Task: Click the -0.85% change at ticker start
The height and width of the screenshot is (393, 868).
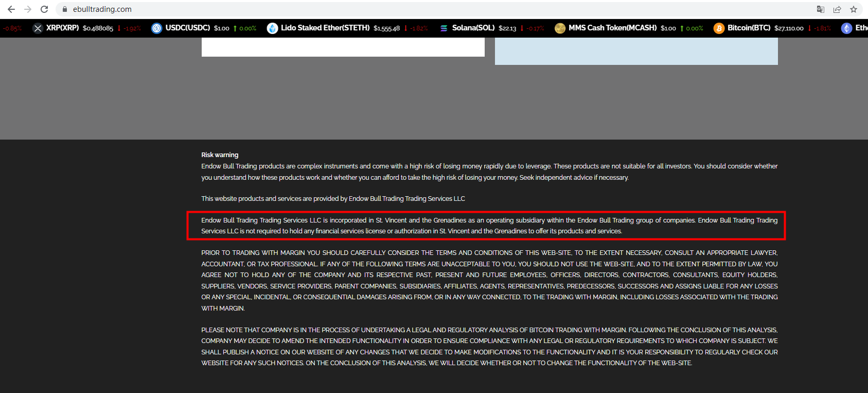Action: pyautogui.click(x=12, y=28)
